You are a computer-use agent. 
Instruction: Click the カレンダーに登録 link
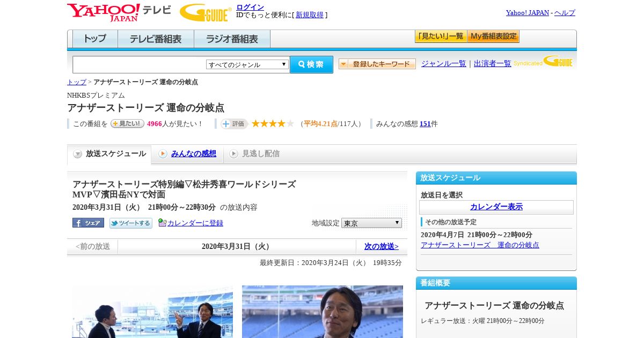(195, 223)
